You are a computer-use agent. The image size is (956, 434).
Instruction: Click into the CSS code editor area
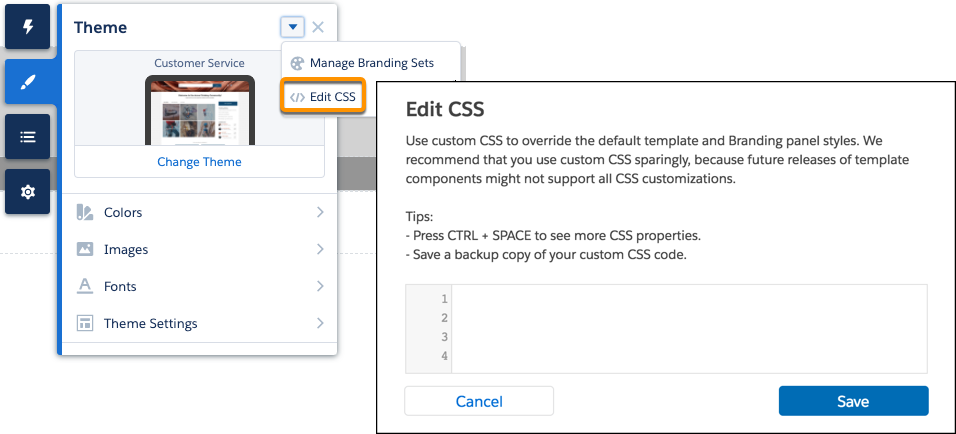pyautogui.click(x=688, y=328)
